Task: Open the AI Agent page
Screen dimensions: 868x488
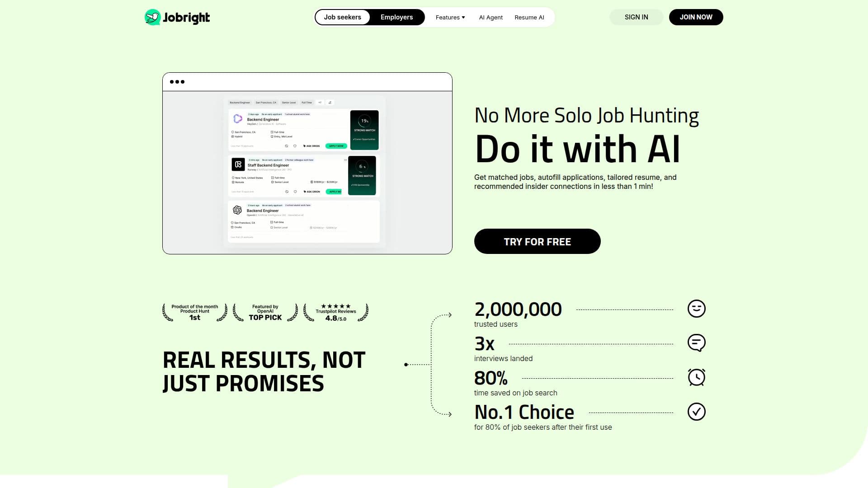Action: click(491, 17)
